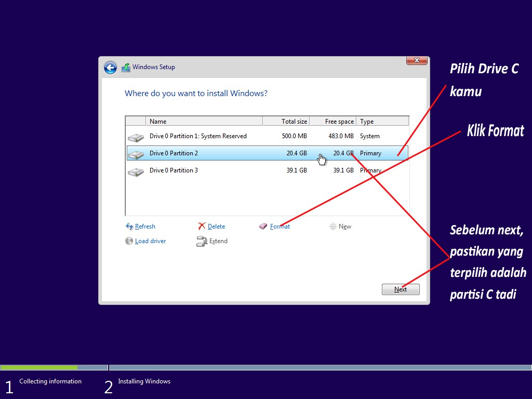
Task: Click the Refresh arrows icon
Action: pos(129,227)
